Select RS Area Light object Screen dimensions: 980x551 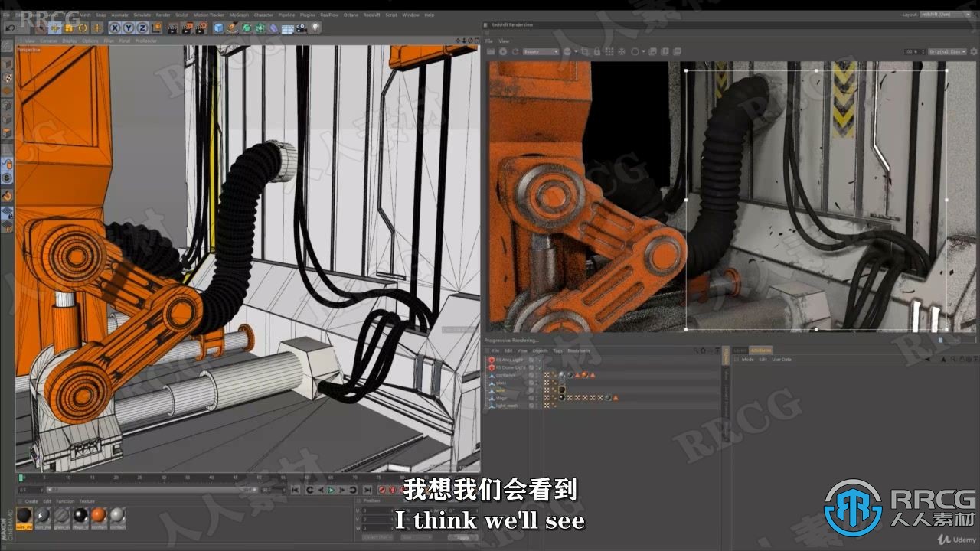coord(508,360)
